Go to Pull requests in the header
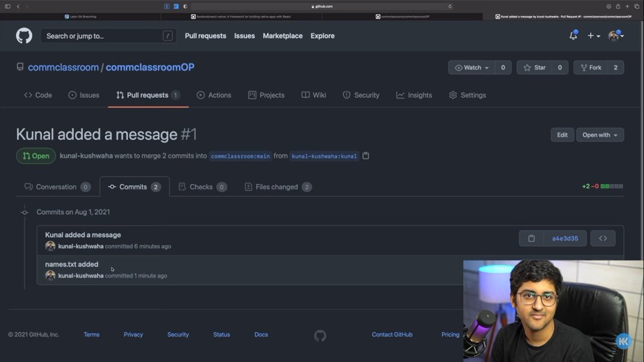The image size is (644, 362). pos(206,36)
